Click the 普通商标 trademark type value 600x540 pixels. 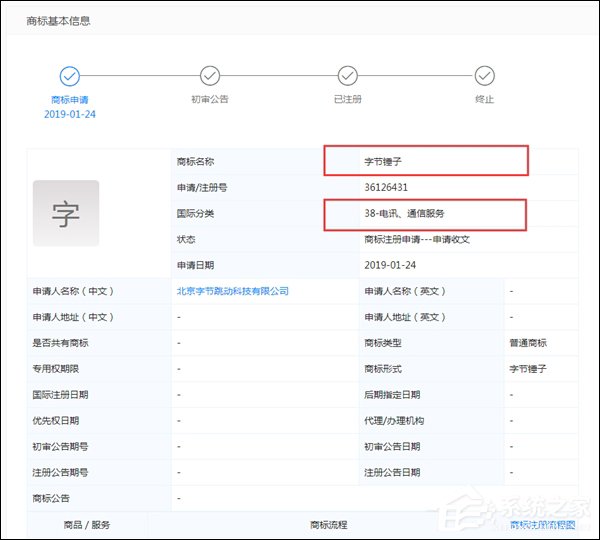coord(528,343)
